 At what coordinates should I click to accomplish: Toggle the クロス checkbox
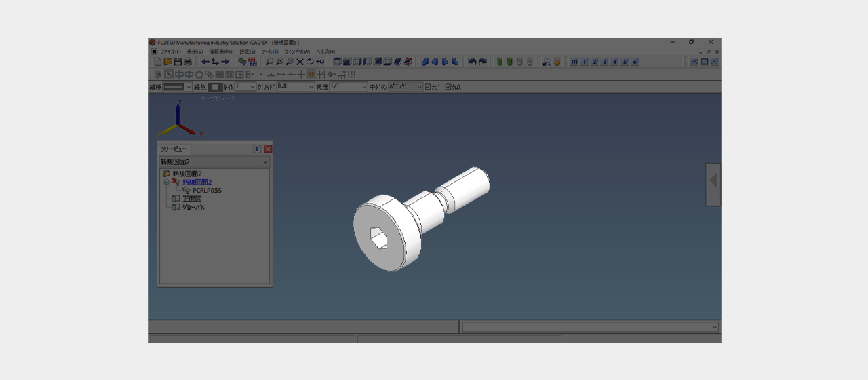pyautogui.click(x=448, y=87)
